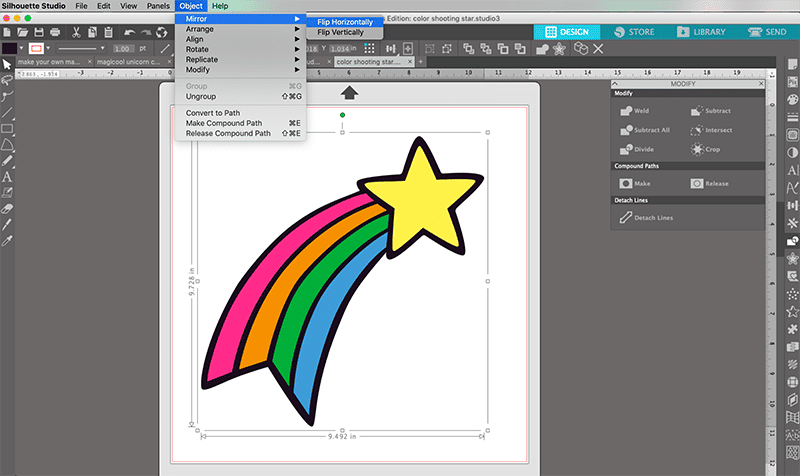Image resolution: width=800 pixels, height=476 pixels.
Task: Switch to the STORE tab
Action: 634,32
